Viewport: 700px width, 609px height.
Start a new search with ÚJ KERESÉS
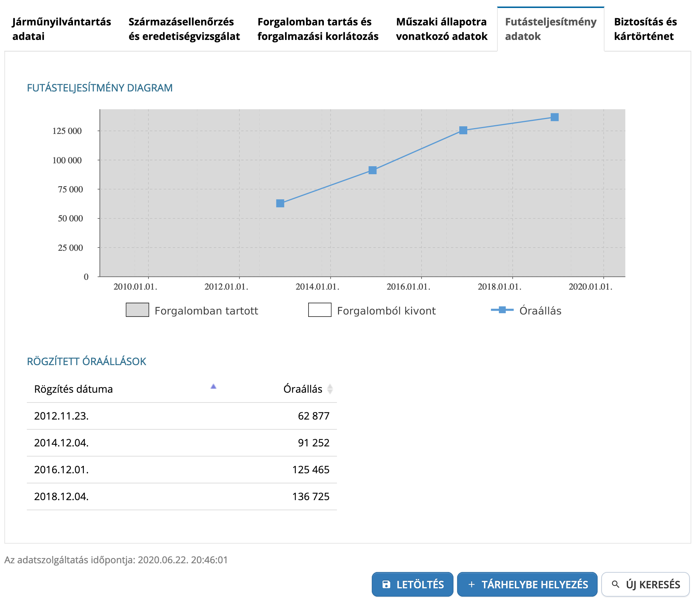[x=645, y=584]
